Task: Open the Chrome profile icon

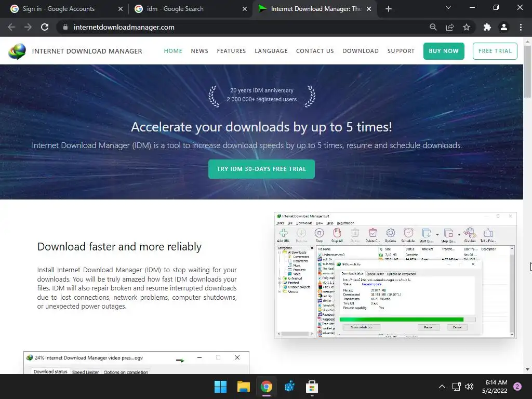Action: pos(504,27)
